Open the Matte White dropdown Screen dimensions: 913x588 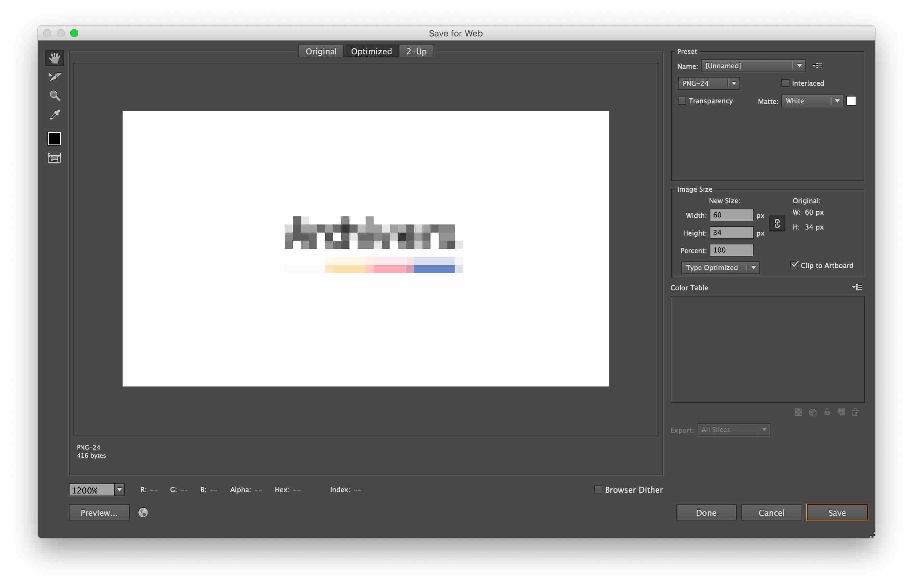pyautogui.click(x=812, y=101)
